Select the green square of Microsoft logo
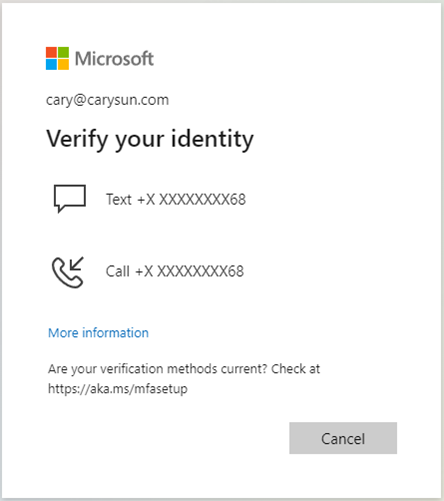444x501 pixels. 64,52
